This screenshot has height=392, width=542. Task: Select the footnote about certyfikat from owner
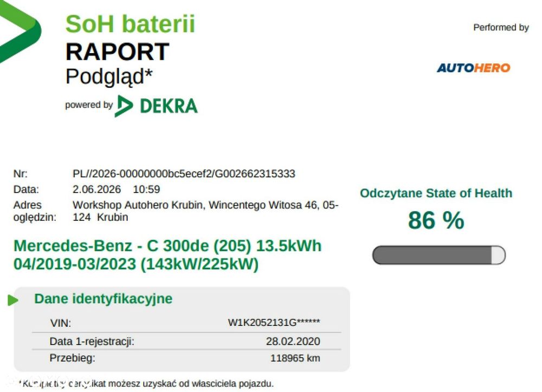pos(146,383)
